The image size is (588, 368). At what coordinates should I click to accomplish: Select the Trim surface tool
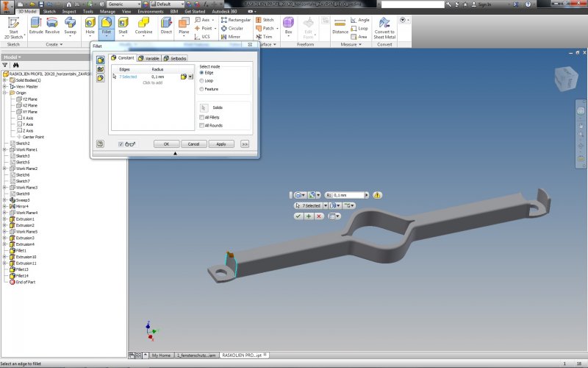pos(264,36)
